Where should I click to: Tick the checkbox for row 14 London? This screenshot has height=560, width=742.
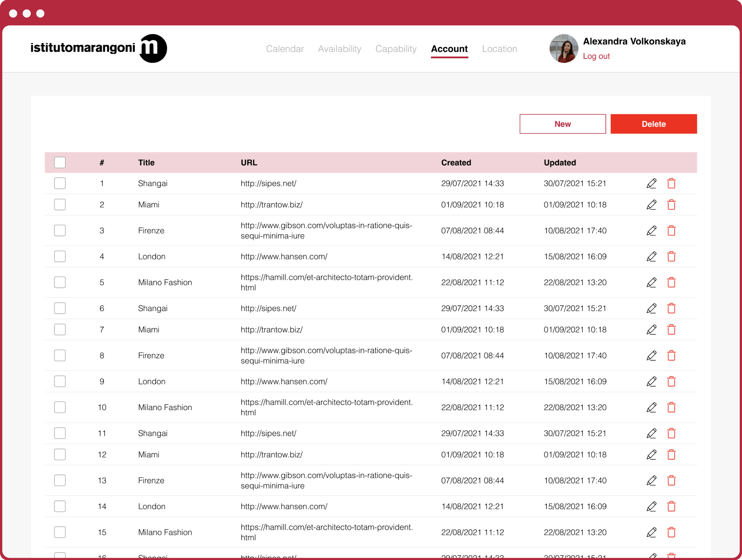[60, 506]
